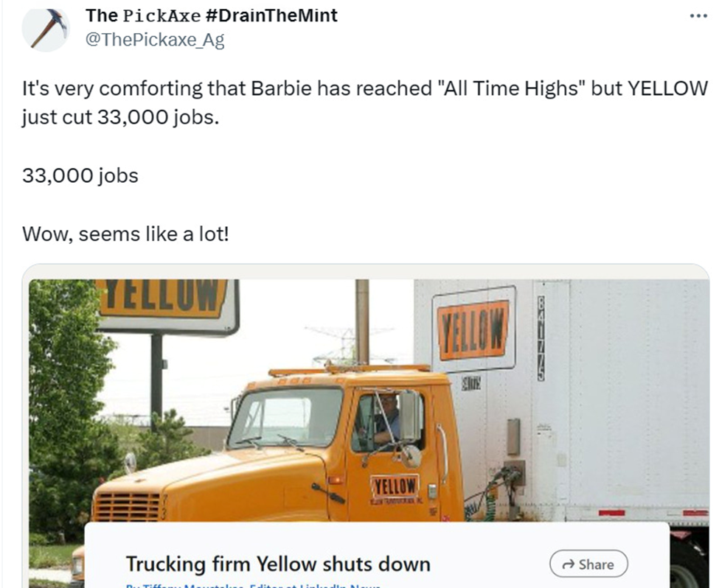
Task: Click the YELLOW logo on white trailer
Action: [473, 326]
